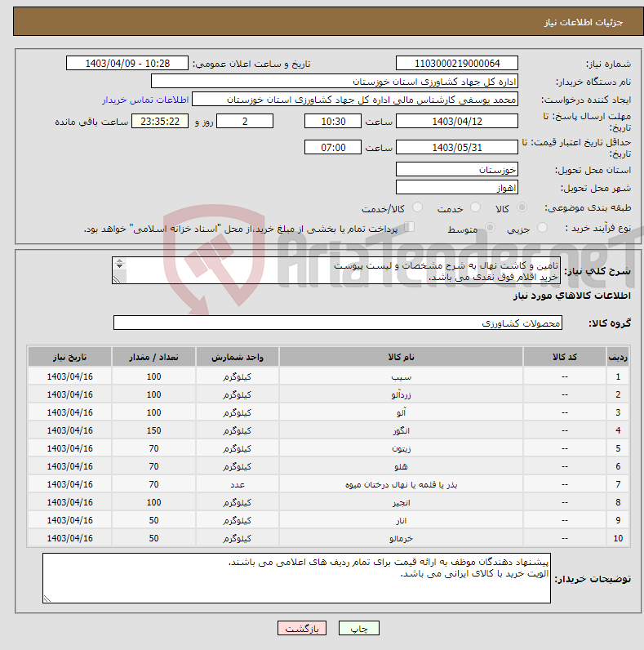Click the کد کالا column header

click(565, 357)
